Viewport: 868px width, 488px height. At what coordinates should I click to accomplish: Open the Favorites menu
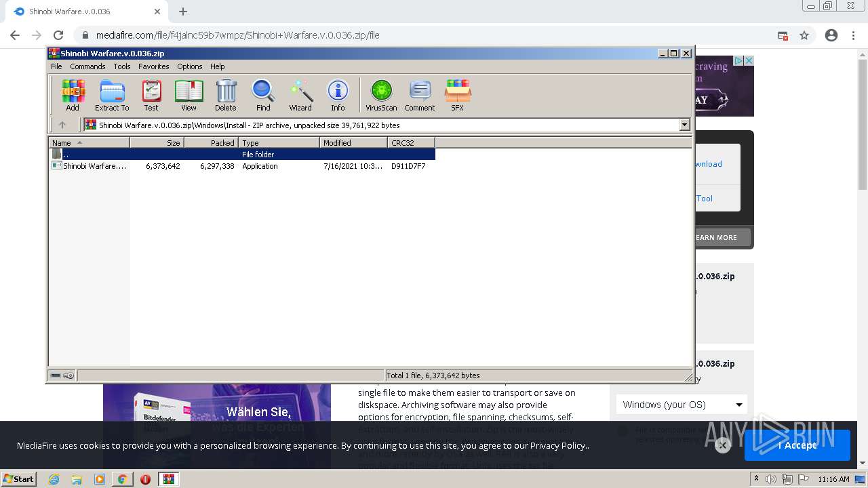click(x=154, y=66)
